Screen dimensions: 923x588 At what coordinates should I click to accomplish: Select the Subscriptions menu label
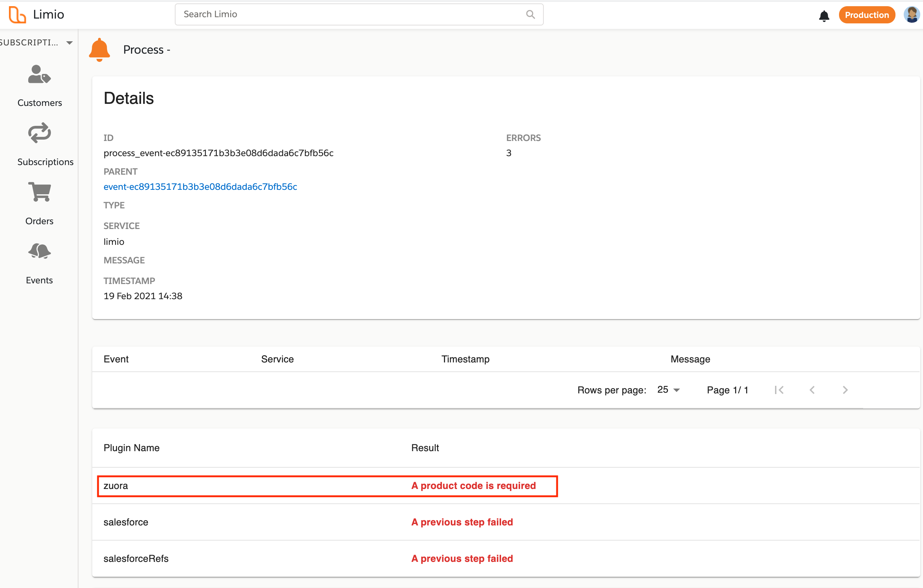pyautogui.click(x=45, y=162)
